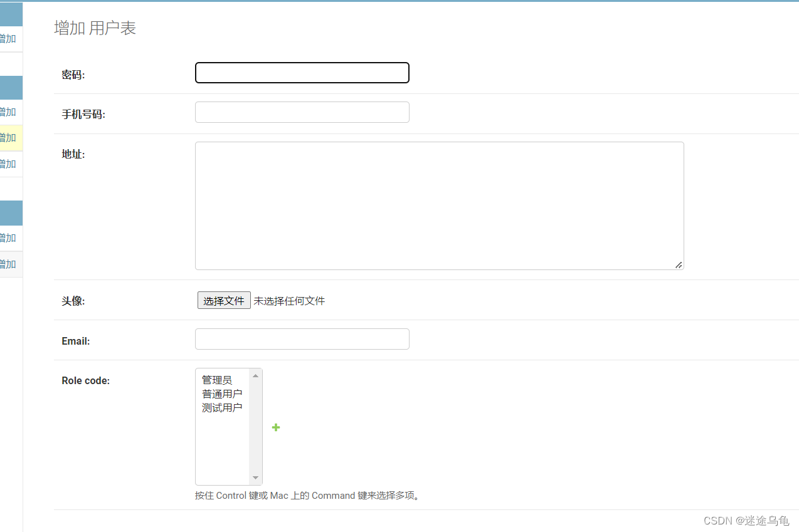Select 普通用户 in the Role code list
The image size is (799, 532).
(222, 394)
